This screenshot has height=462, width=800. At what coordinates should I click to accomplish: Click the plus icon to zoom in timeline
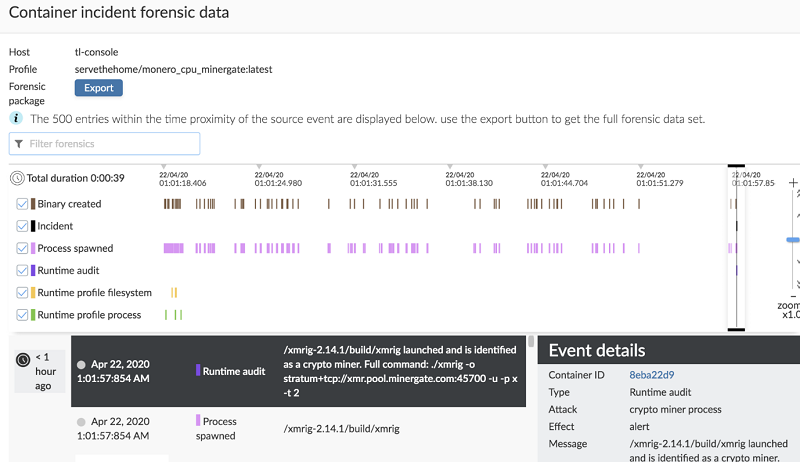793,183
